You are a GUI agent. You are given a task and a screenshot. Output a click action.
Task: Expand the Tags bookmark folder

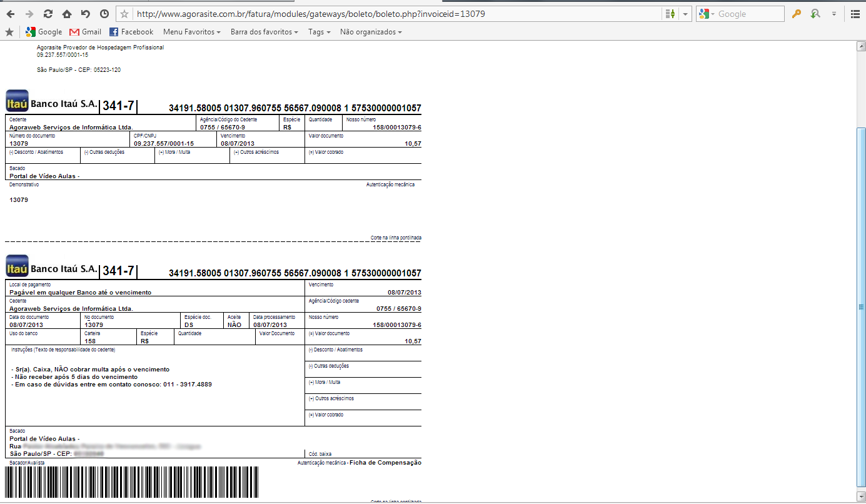click(x=319, y=32)
